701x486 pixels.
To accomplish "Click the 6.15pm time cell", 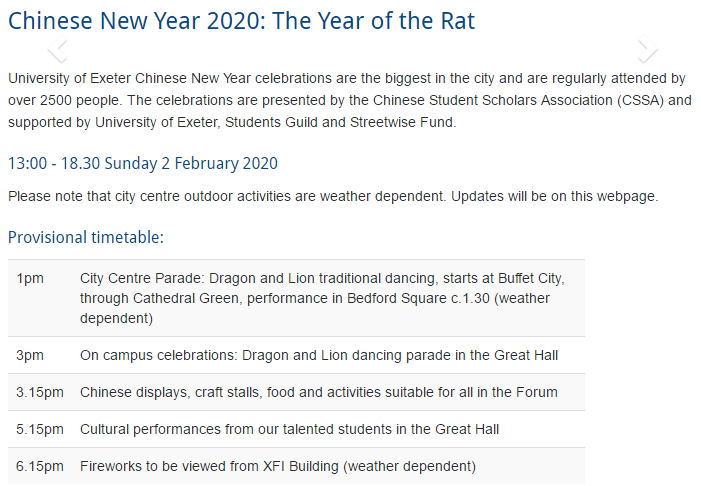I will 40,466.
